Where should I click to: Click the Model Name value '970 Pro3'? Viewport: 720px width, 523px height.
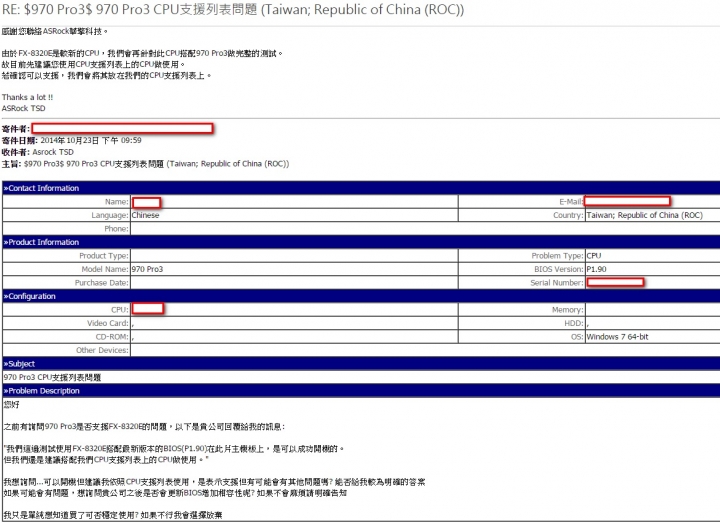pyautogui.click(x=147, y=269)
